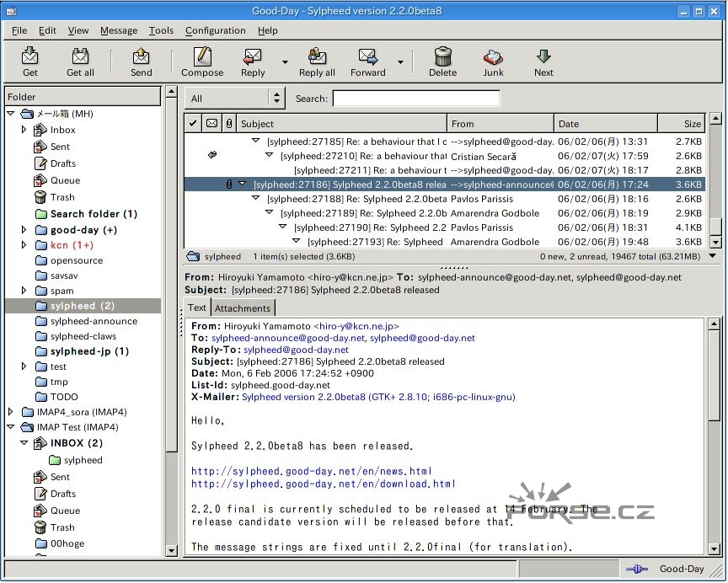Expand IMAP4_sora account
Viewport: 728px width, 583px height.
coord(11,412)
